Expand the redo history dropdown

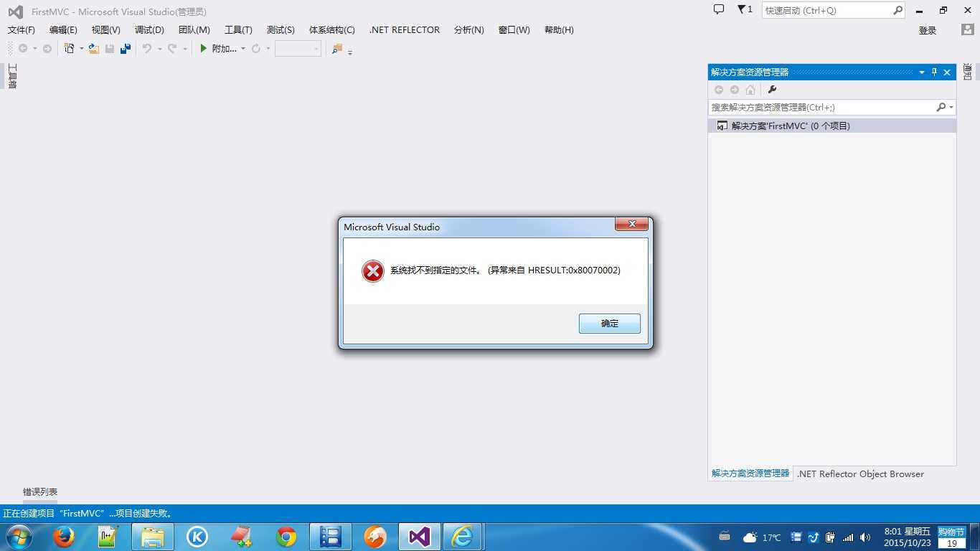pyautogui.click(x=184, y=49)
